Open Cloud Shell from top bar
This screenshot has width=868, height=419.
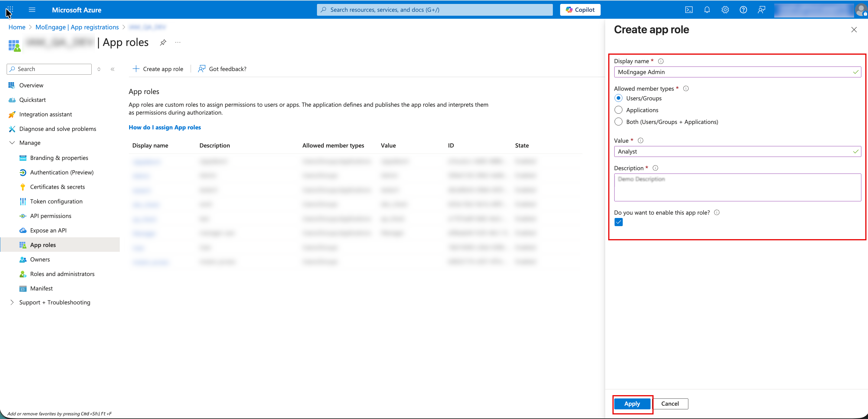[x=689, y=10]
